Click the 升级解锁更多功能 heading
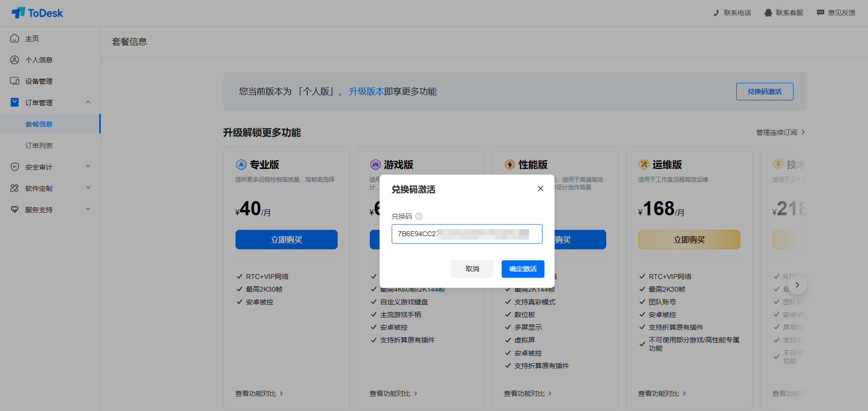 [x=262, y=132]
